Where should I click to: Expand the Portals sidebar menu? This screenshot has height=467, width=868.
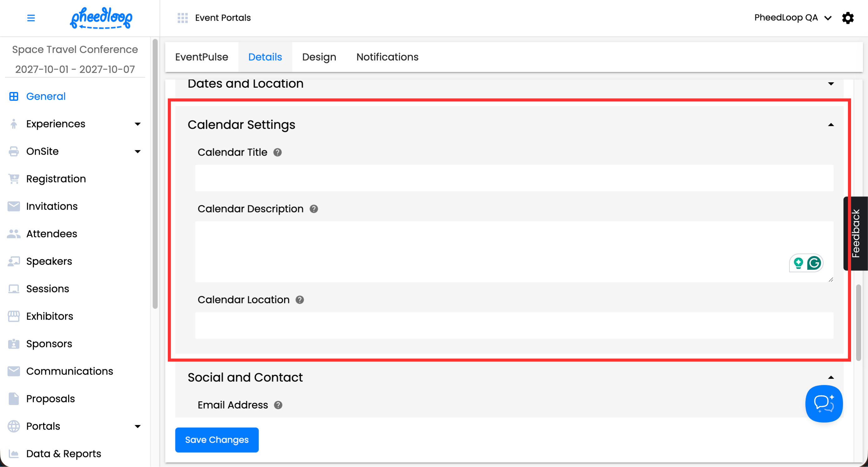tap(137, 426)
